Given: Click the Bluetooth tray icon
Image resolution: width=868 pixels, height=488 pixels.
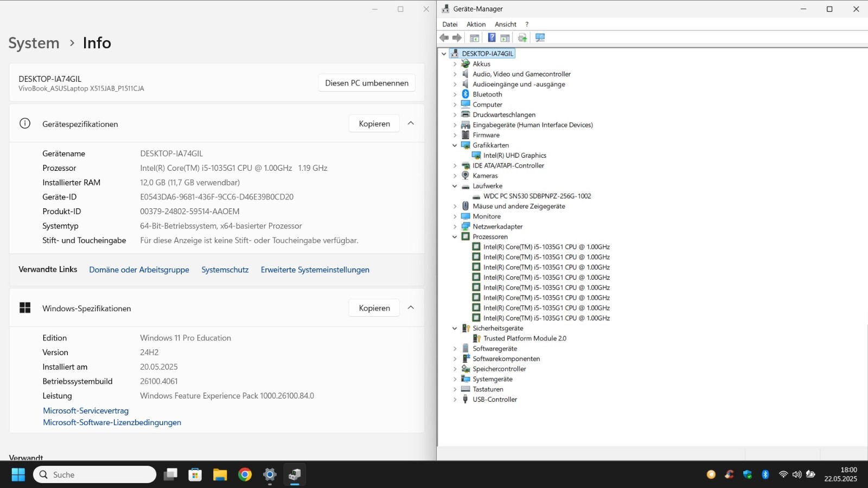Looking at the screenshot, I should [x=765, y=474].
